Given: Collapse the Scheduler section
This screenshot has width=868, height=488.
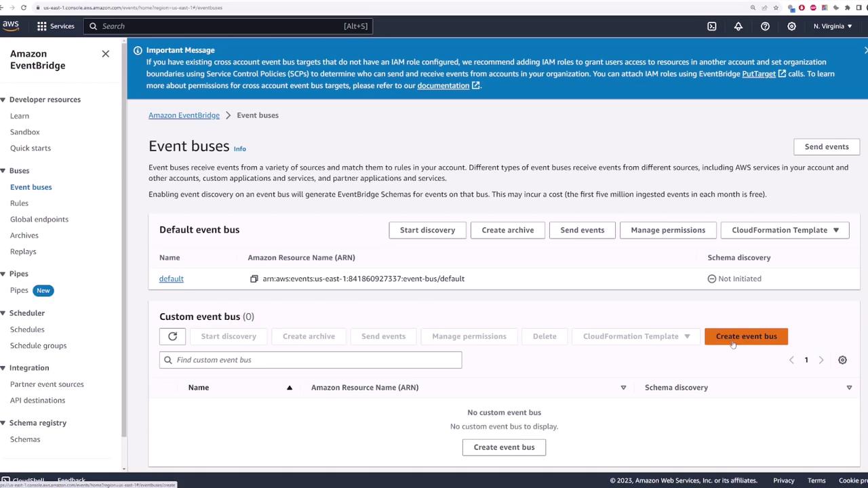Looking at the screenshot, I should (3, 313).
